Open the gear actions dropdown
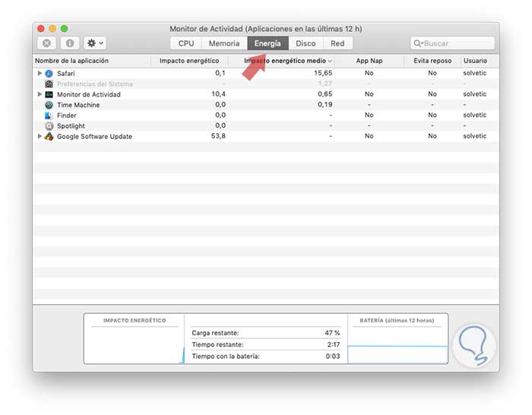The image size is (532, 415). coord(95,43)
